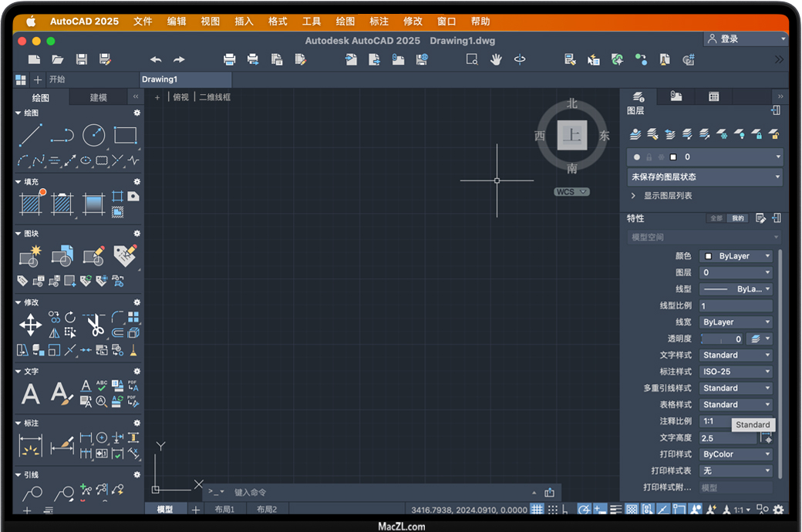Toggle grid display in status bar

537,510
